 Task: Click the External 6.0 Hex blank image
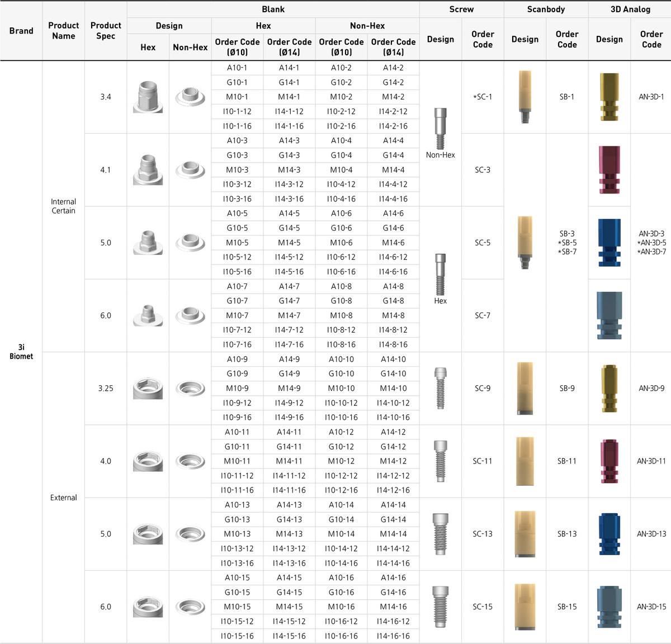[x=148, y=607]
